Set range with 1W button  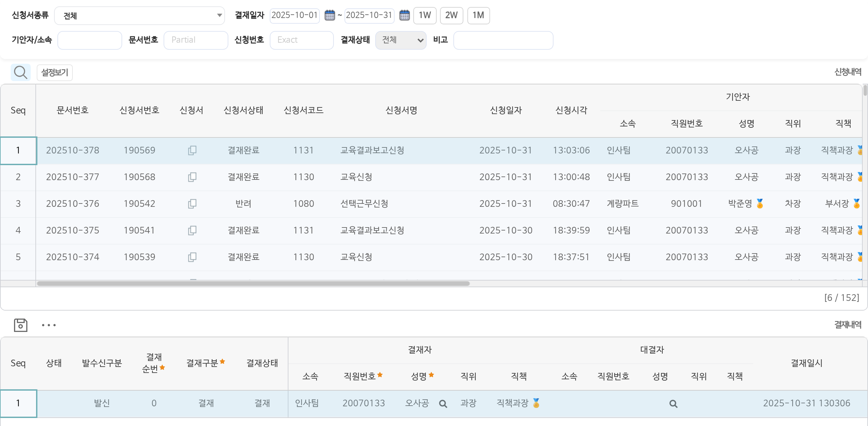(x=425, y=15)
